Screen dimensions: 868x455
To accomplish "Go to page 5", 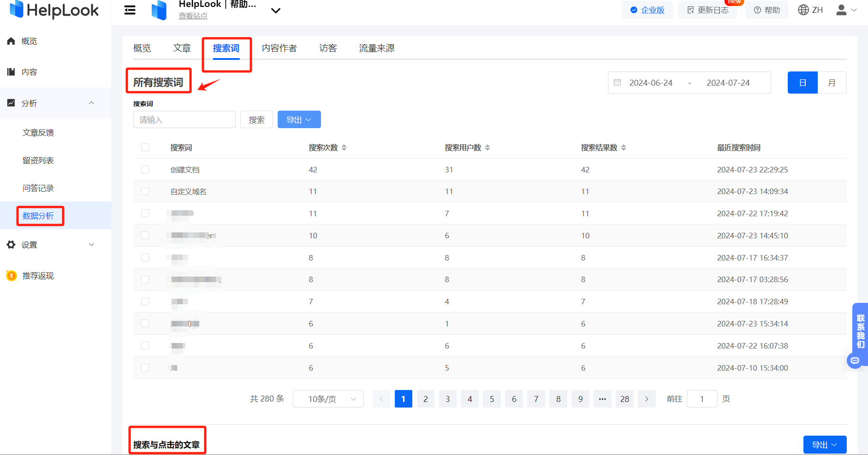I will (x=492, y=399).
